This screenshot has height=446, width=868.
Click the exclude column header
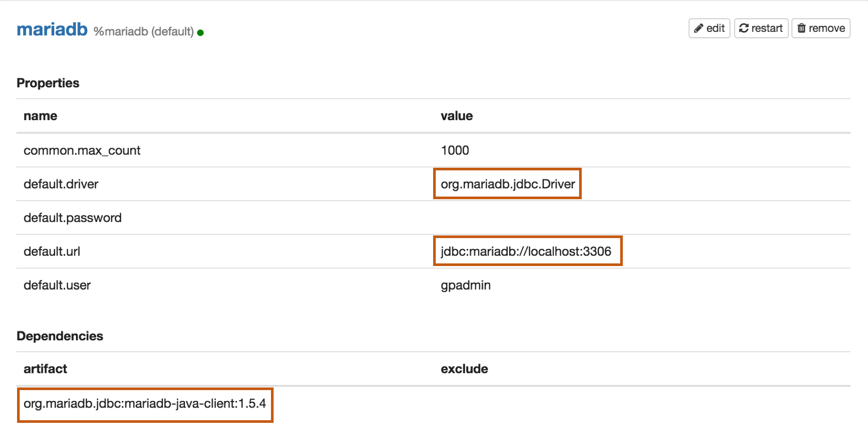tap(464, 369)
